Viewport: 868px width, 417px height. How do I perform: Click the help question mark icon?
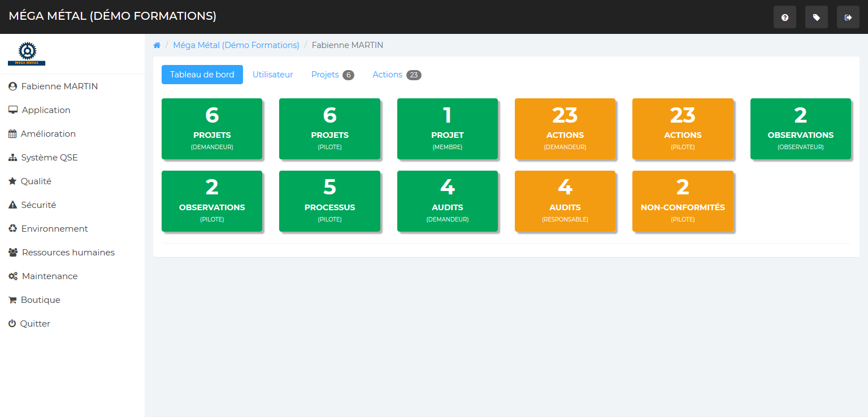click(784, 18)
